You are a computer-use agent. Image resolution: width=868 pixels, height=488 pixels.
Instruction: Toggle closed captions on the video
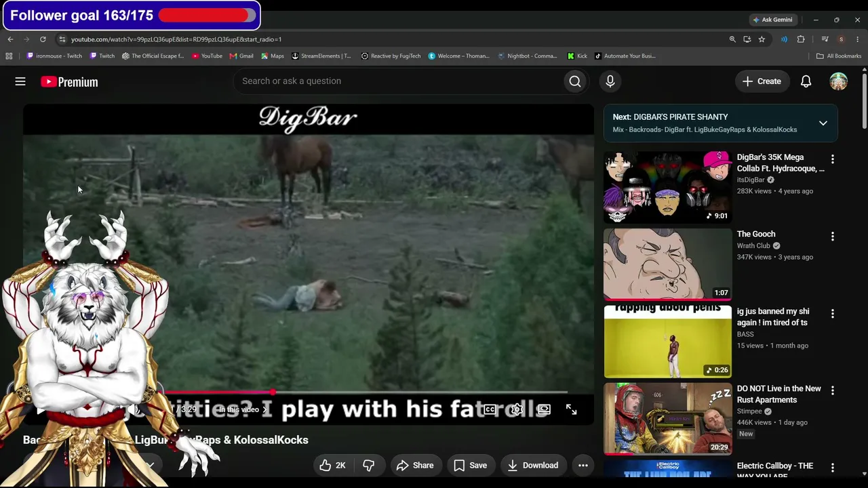coord(490,409)
